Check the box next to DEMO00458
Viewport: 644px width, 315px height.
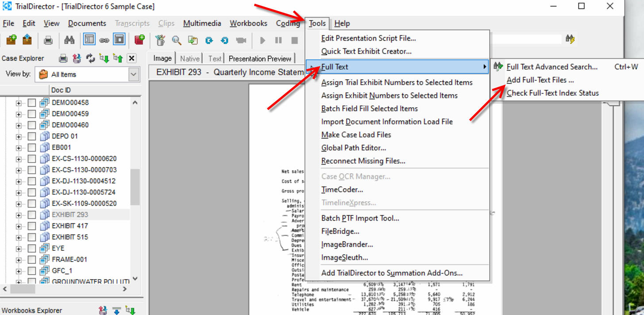point(32,102)
